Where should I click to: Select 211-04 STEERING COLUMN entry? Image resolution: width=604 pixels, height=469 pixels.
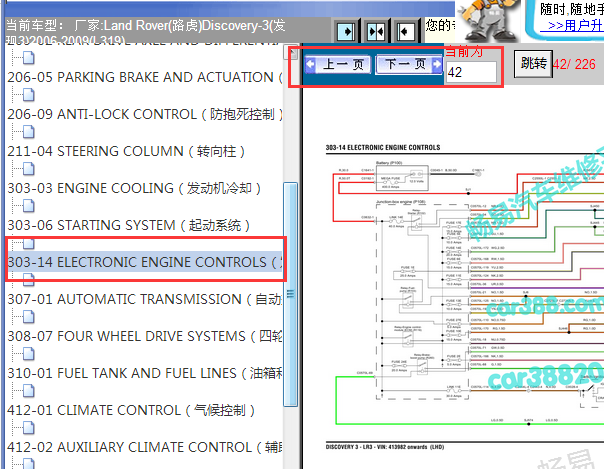pyautogui.click(x=126, y=151)
